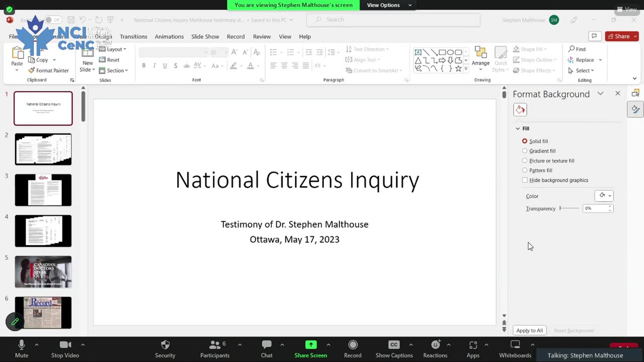Open Format Background pane options arrow
The height and width of the screenshot is (362, 644).
point(600,94)
